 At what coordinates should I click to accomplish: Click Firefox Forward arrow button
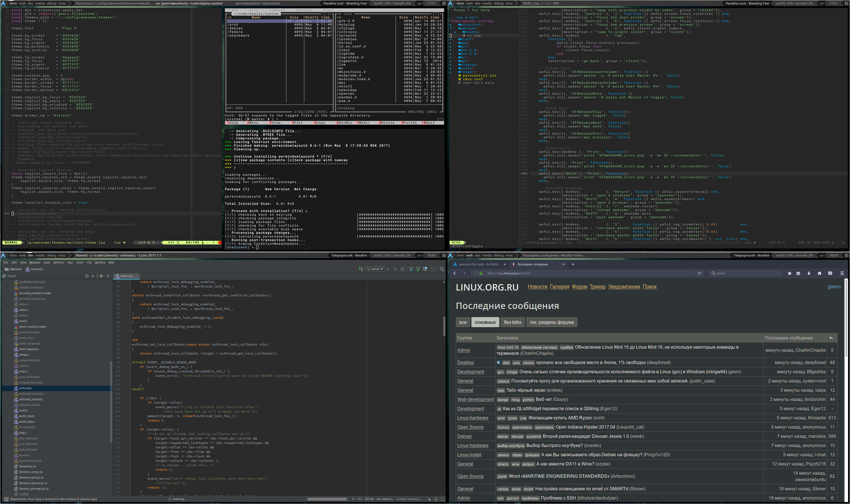click(464, 273)
